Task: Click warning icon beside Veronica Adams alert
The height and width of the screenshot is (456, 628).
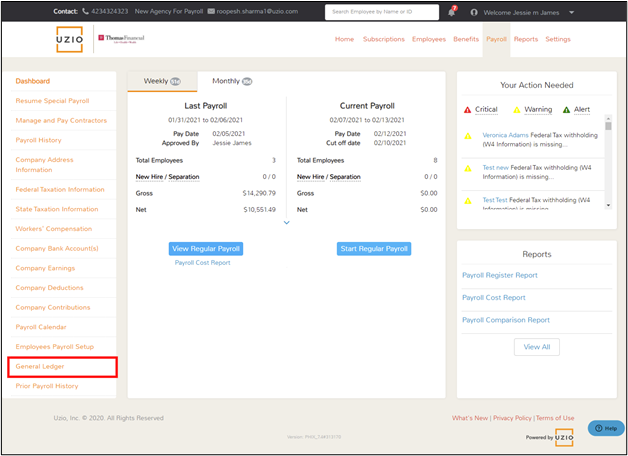Action: point(468,136)
